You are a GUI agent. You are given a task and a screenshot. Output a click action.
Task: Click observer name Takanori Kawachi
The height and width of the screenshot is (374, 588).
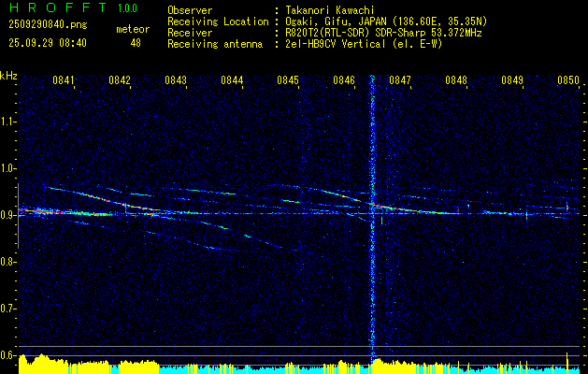pyautogui.click(x=330, y=10)
